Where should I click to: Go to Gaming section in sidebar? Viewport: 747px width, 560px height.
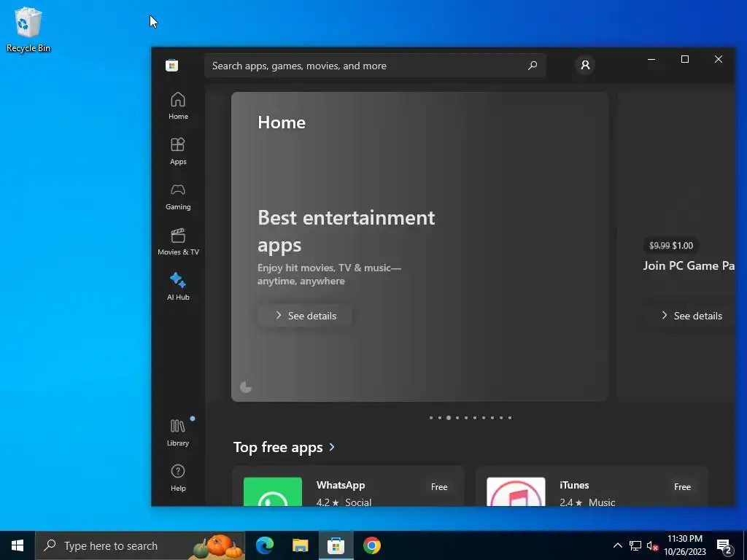tap(178, 196)
